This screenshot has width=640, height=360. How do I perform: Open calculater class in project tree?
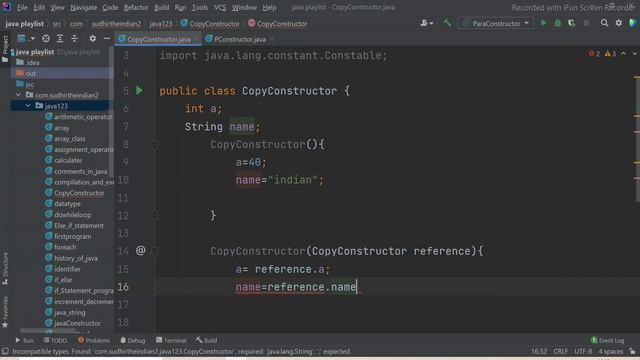click(x=64, y=160)
